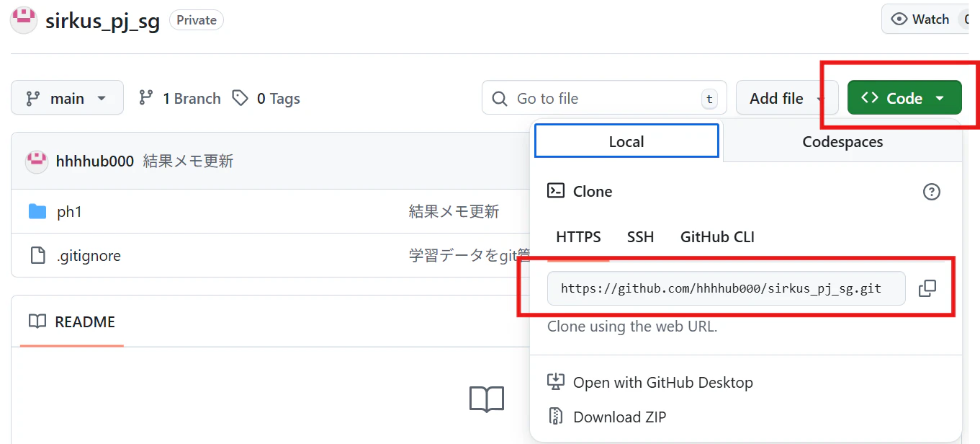Click the hhhhub000 commit author avatar
Viewport: 980px width, 444px height.
tap(37, 161)
